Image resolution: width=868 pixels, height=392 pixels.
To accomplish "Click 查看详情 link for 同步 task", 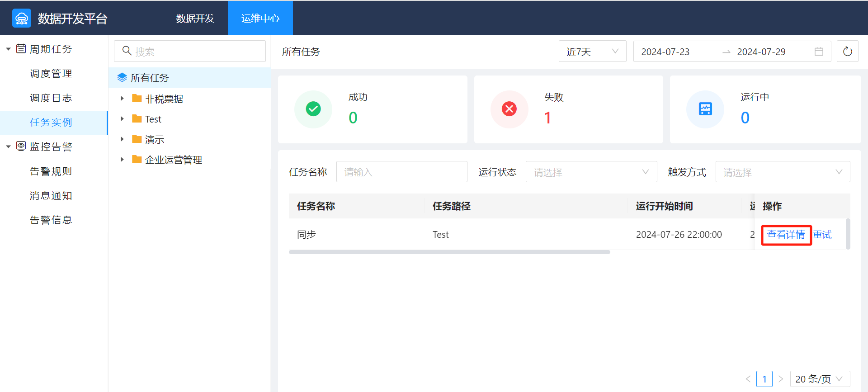I will click(x=786, y=235).
